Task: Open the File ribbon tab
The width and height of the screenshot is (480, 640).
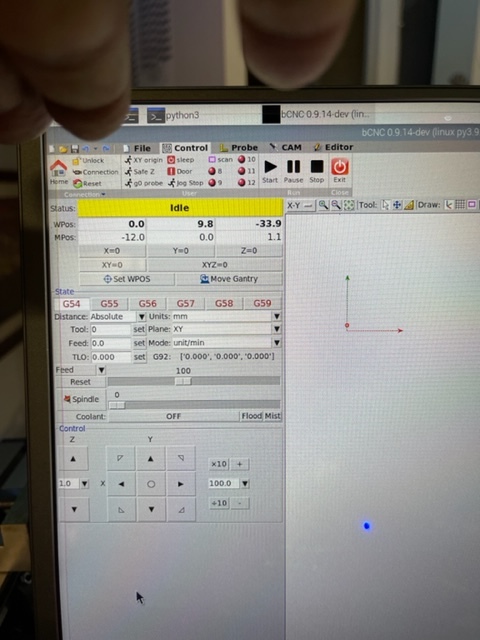Action: coord(137,148)
